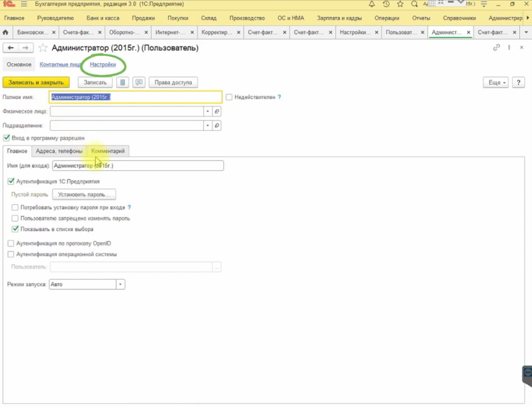This screenshot has width=532, height=407.
Task: Switch to Оборотно window tab
Action: (124, 32)
